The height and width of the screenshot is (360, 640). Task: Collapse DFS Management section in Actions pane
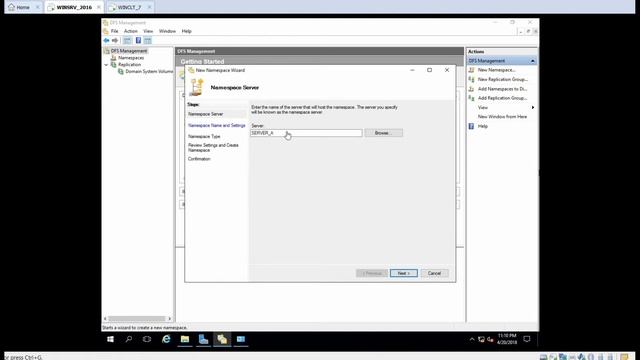(x=533, y=61)
